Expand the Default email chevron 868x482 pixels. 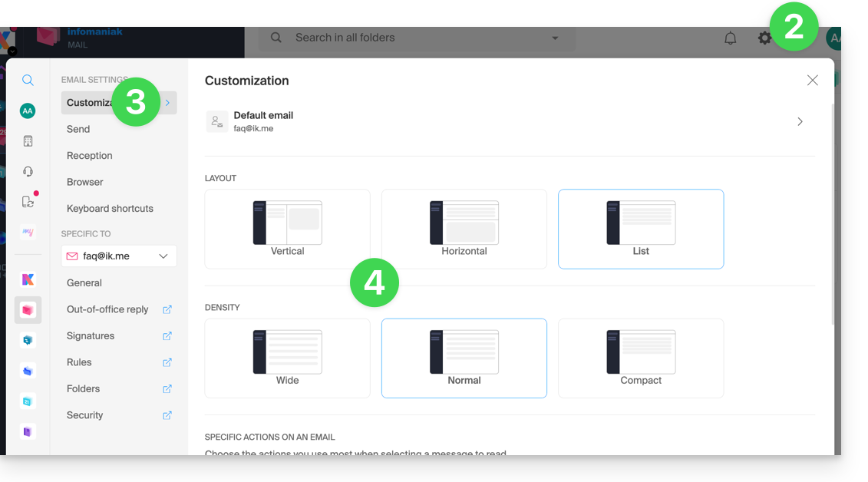coord(800,122)
